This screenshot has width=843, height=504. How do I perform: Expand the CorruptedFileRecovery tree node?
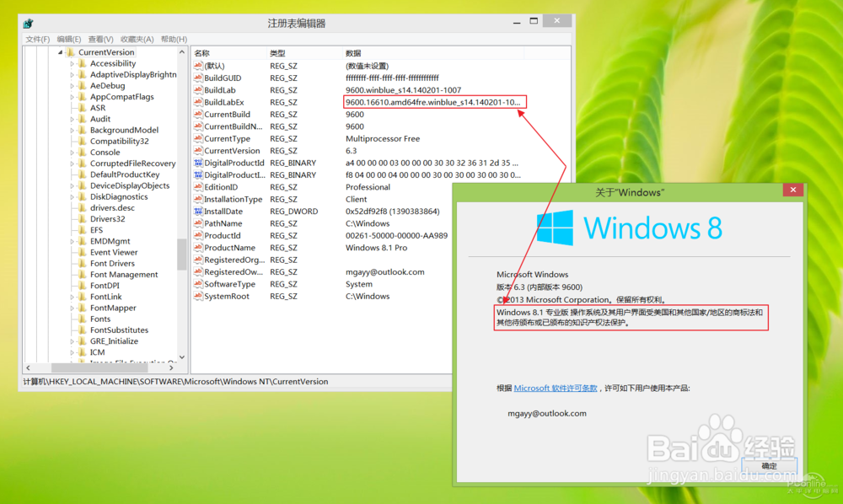point(72,164)
